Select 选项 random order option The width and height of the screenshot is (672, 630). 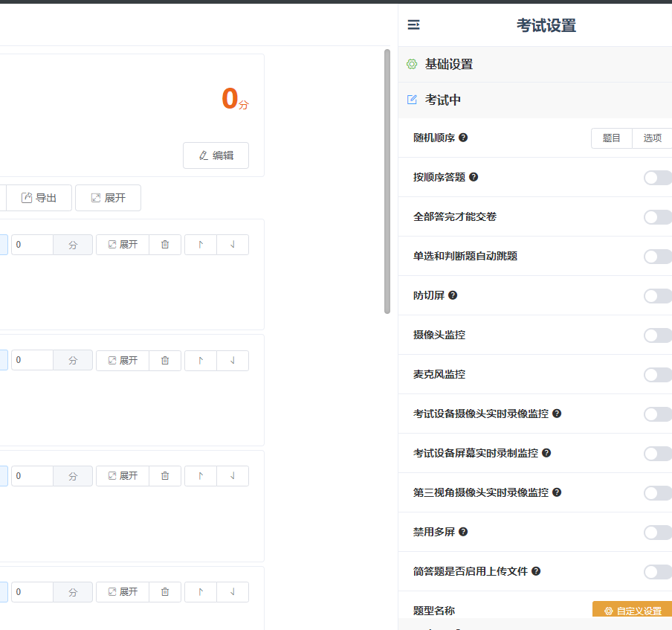(x=652, y=138)
